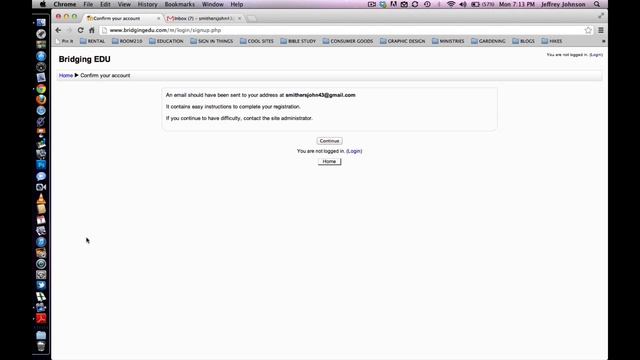
Task: Open Photoshop icon in the dock
Action: (x=41, y=165)
